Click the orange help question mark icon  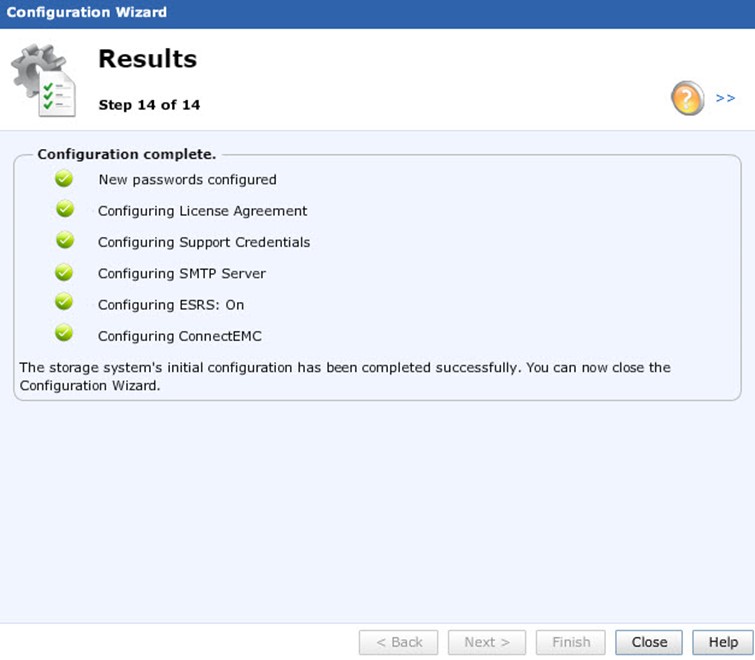(687, 98)
